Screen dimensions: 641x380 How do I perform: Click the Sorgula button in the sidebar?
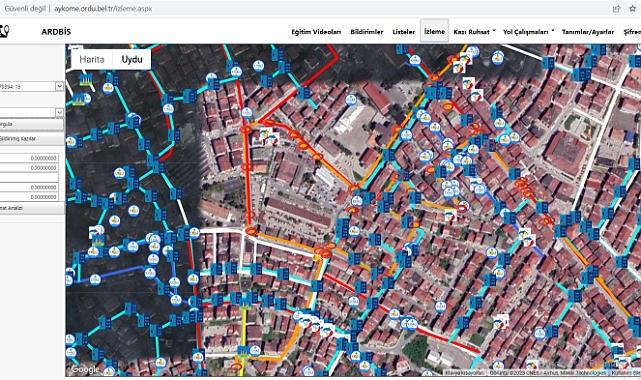[31, 124]
